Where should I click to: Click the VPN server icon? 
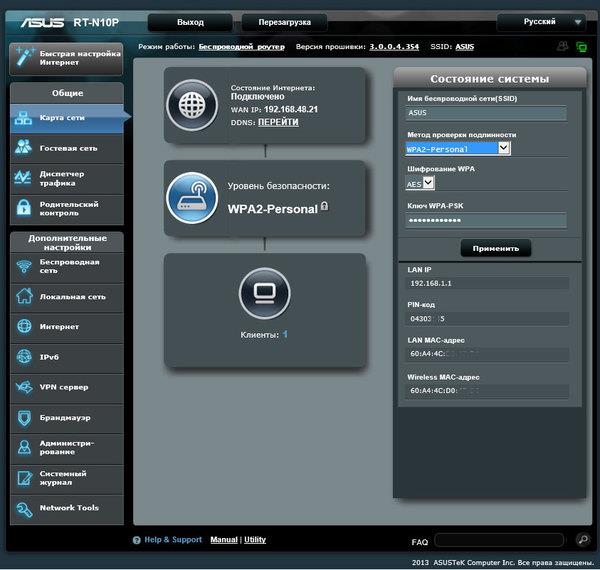click(24, 387)
